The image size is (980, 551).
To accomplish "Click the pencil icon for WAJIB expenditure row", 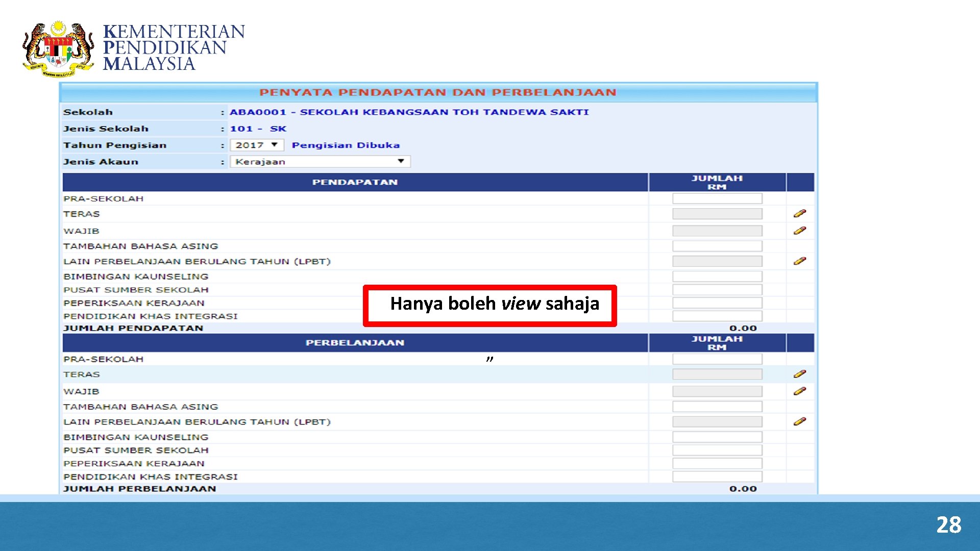I will coord(799,391).
